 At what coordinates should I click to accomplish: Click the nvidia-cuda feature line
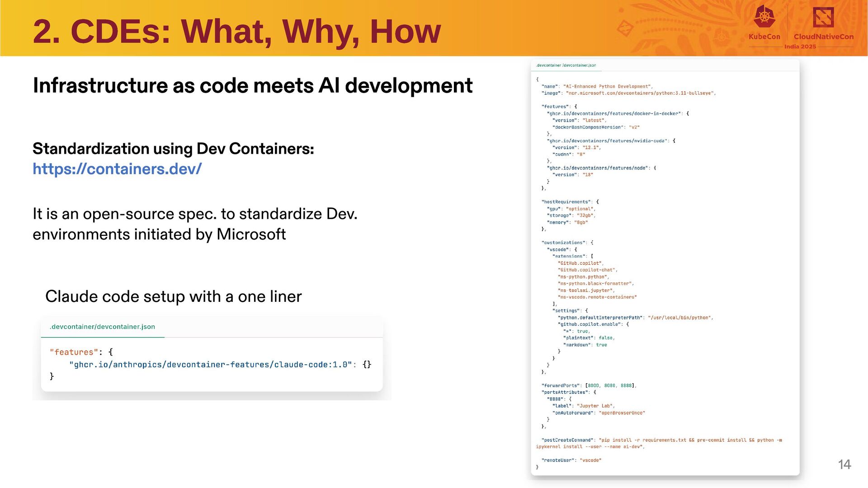tap(608, 141)
